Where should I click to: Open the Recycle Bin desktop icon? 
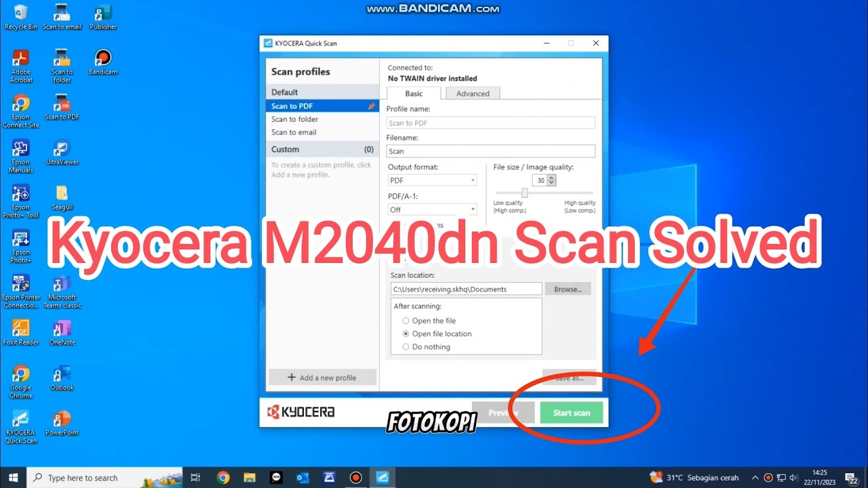[x=21, y=18]
